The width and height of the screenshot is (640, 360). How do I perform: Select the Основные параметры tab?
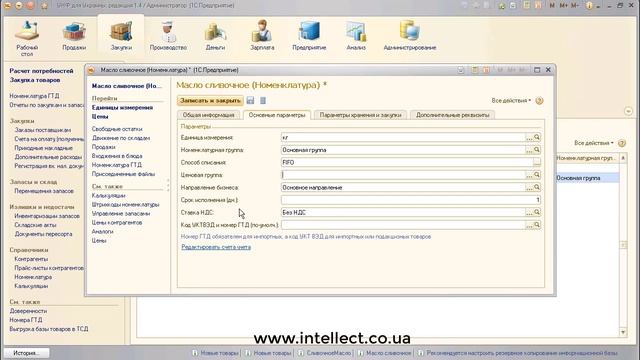277,115
